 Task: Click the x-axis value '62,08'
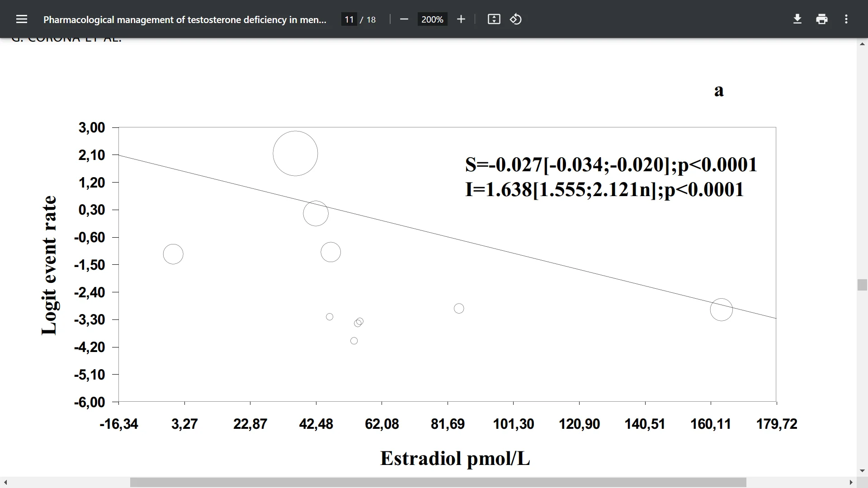pyautogui.click(x=382, y=424)
